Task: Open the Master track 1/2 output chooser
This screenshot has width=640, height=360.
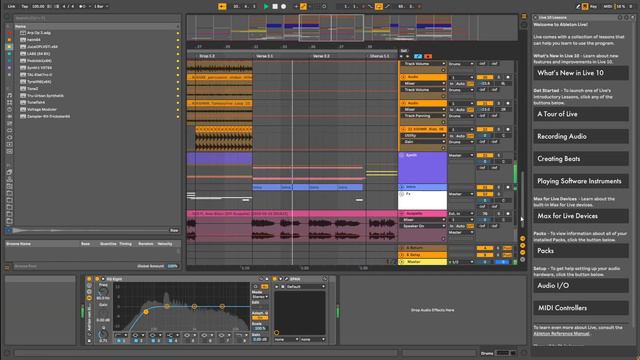Action: 461,262
